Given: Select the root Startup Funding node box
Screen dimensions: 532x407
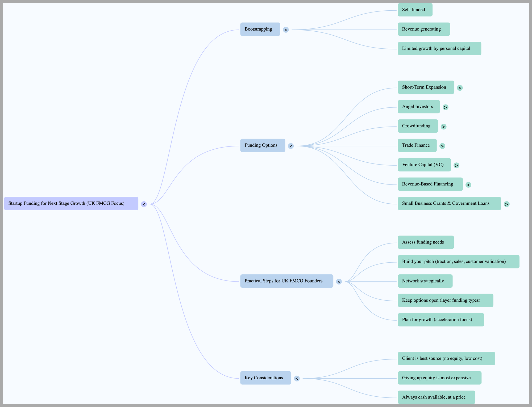Looking at the screenshot, I should tap(71, 204).
